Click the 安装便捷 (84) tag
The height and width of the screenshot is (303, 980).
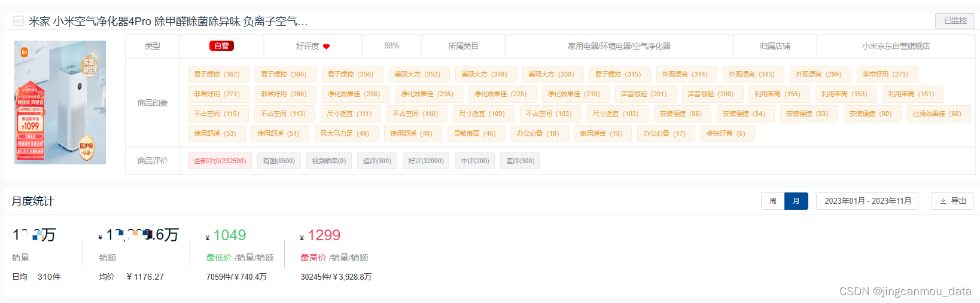pyautogui.click(x=745, y=114)
